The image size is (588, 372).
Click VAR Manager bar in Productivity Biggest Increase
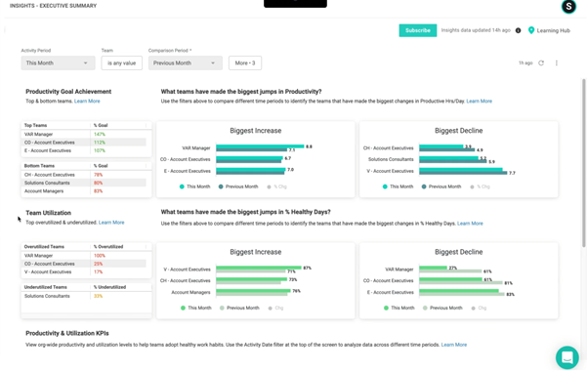[x=260, y=146]
